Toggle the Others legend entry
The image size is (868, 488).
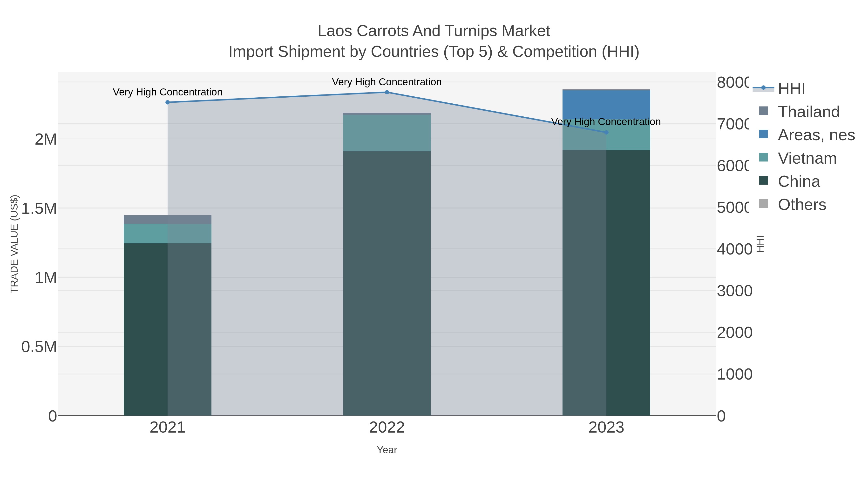(792, 204)
